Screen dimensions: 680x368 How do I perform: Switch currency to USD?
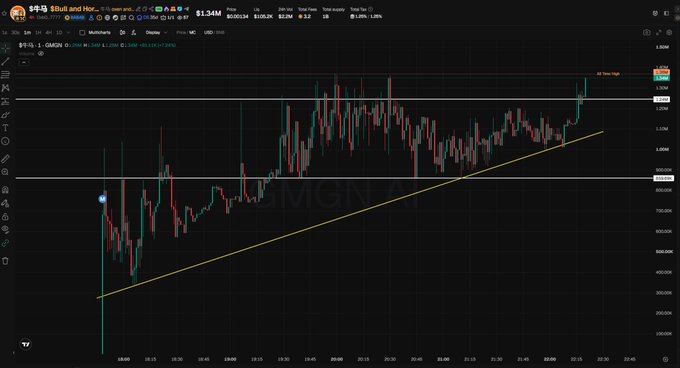coord(209,33)
